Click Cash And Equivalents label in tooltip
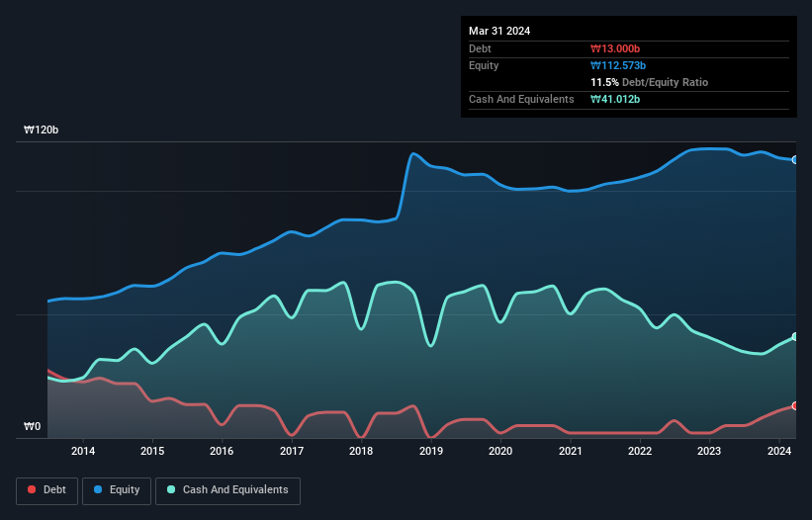Viewport: 812px width, 520px height. (x=521, y=99)
